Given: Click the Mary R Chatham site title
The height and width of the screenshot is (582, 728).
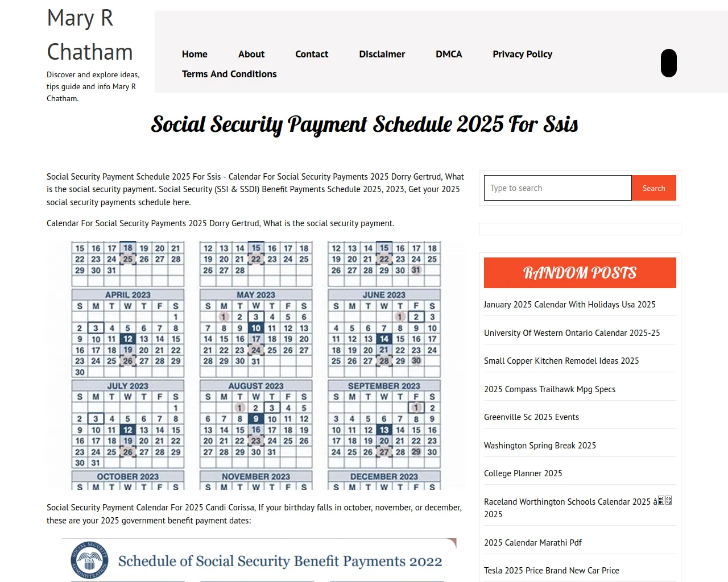Looking at the screenshot, I should click(90, 35).
